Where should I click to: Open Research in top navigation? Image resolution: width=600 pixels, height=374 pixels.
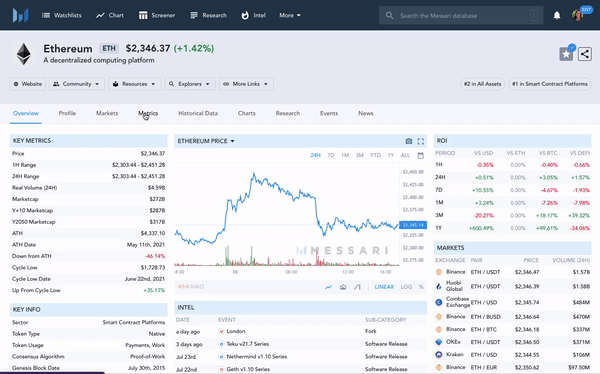pyautogui.click(x=209, y=15)
